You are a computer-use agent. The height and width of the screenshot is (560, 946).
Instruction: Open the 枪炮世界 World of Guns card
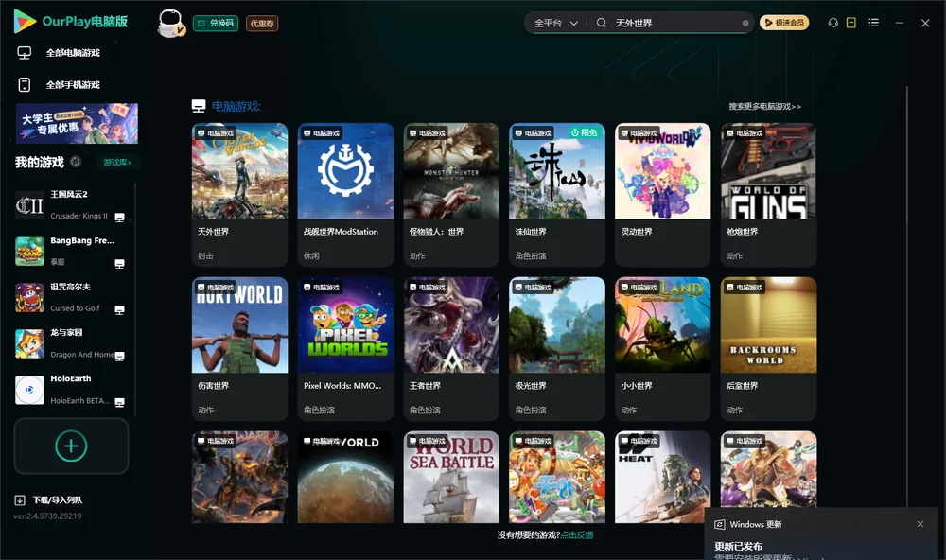[768, 194]
